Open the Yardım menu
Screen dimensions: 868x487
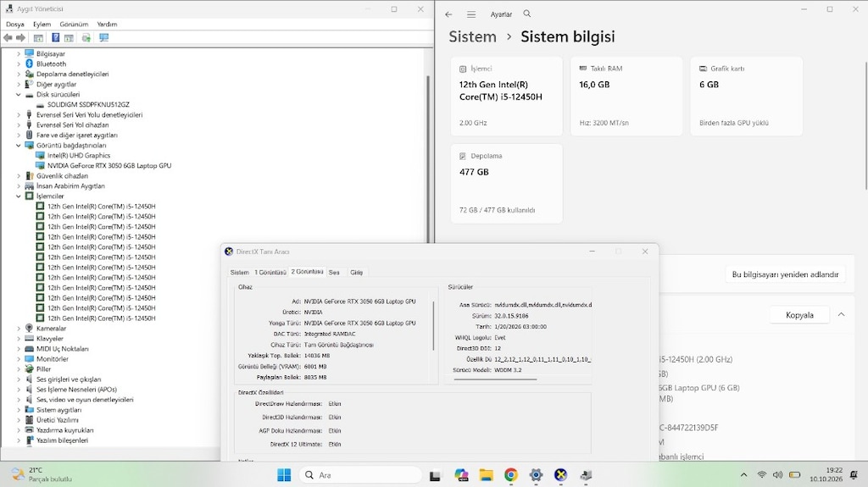[107, 25]
